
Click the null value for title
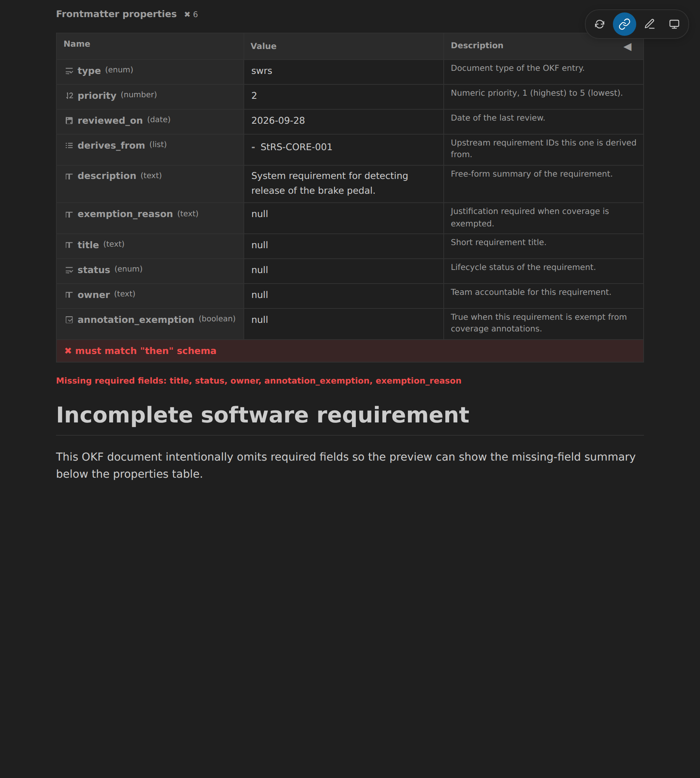[260, 245]
